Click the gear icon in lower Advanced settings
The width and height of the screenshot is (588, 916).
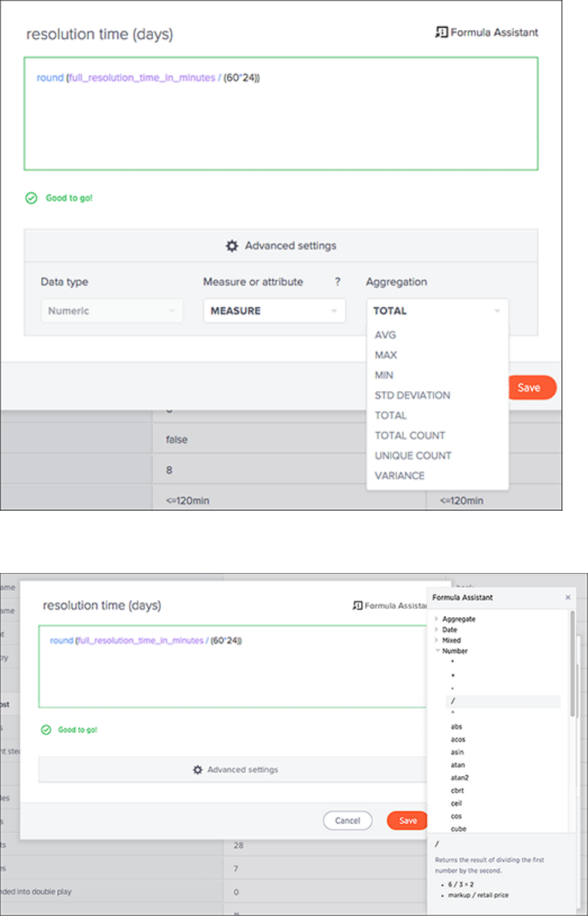coord(198,769)
